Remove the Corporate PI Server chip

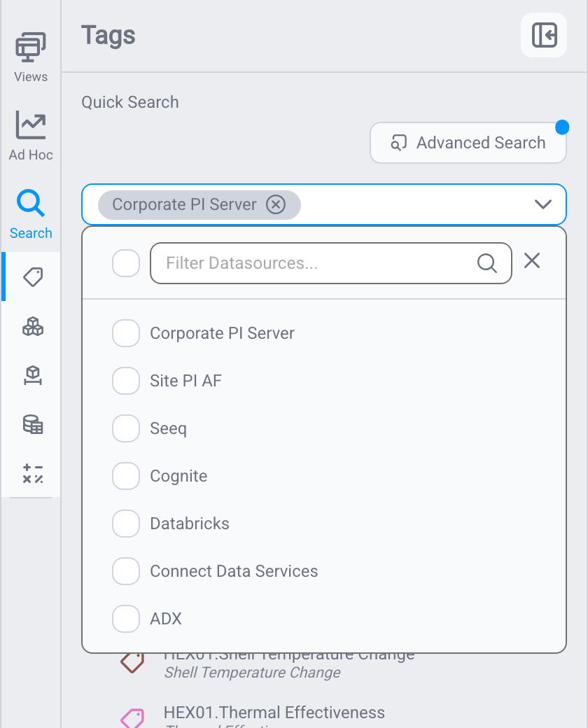coord(276,204)
